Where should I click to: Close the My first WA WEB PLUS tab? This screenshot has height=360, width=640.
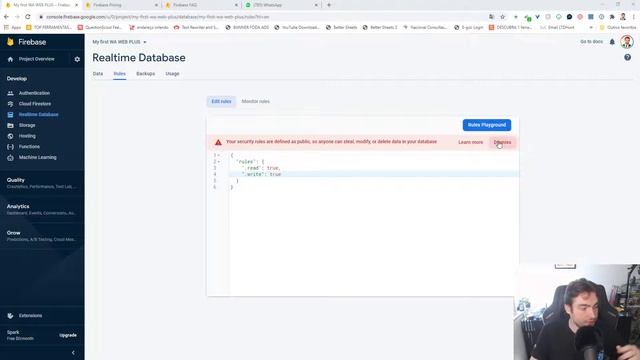[76, 5]
